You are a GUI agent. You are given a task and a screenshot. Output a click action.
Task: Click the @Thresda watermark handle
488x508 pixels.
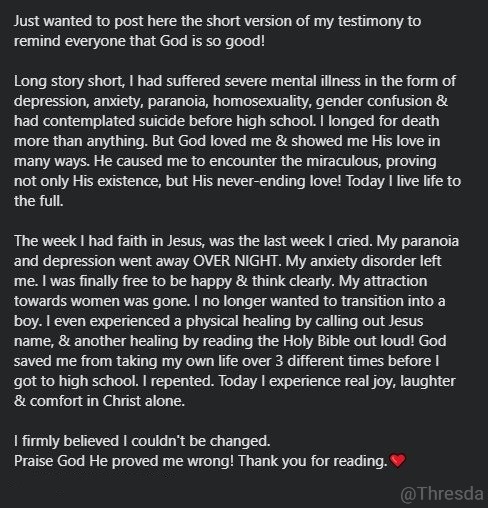[x=442, y=494]
